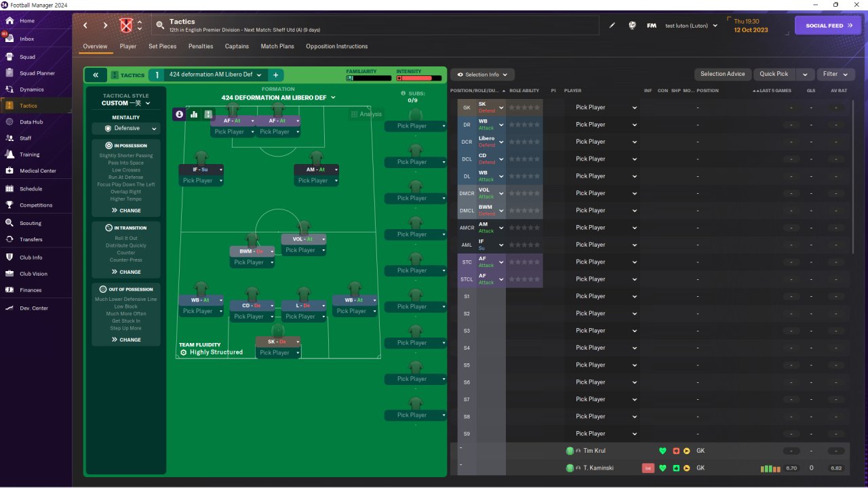868x488 pixels.
Task: Open the Transfers screen
Action: point(31,239)
